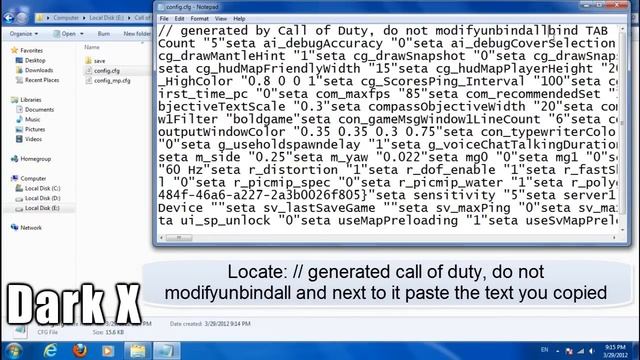This screenshot has width=640, height=360.
Task: Click the Windows Start button
Action: [x=13, y=351]
